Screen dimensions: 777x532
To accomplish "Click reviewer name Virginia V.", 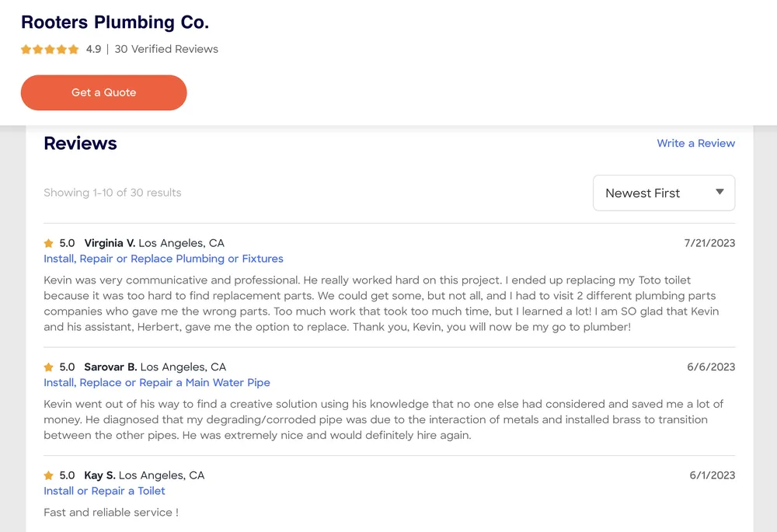I will pyautogui.click(x=110, y=243).
